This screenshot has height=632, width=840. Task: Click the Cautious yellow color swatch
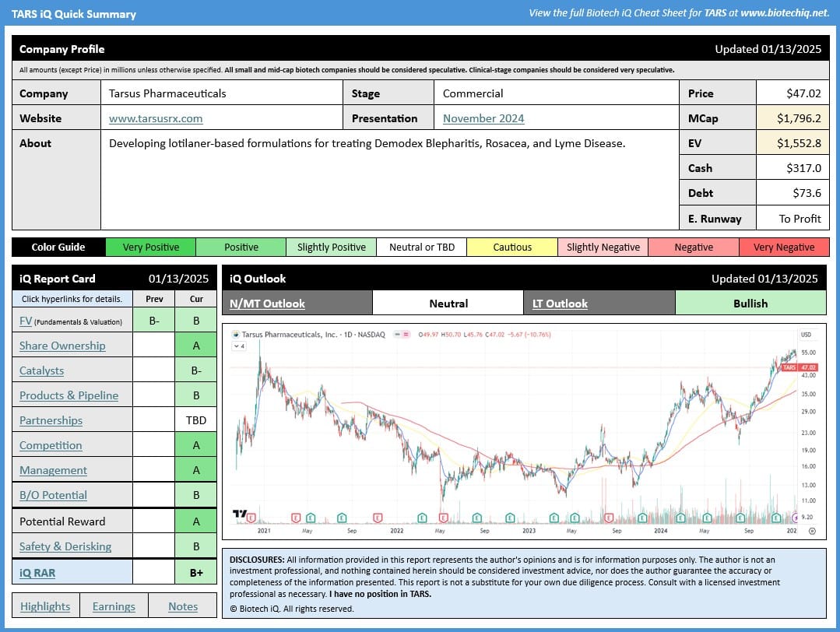[x=512, y=247]
